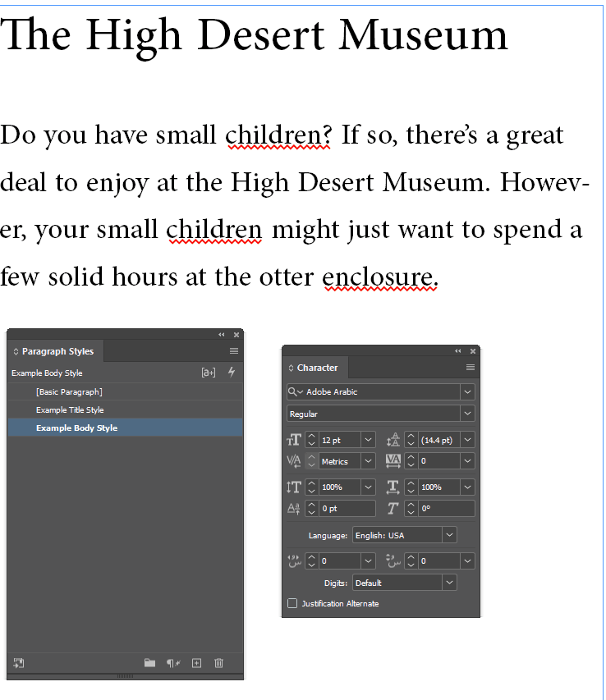
Task: Select the Example Title Style row
Action: (125, 409)
